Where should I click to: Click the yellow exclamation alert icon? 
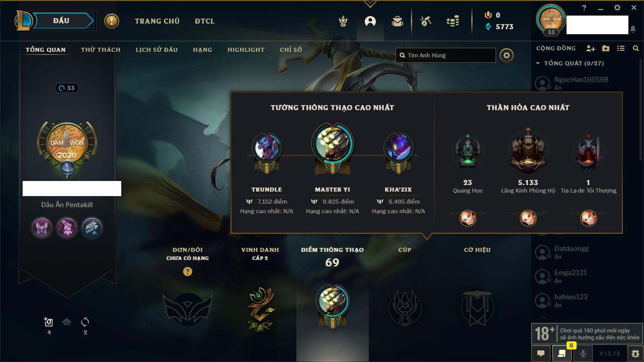coord(112,21)
